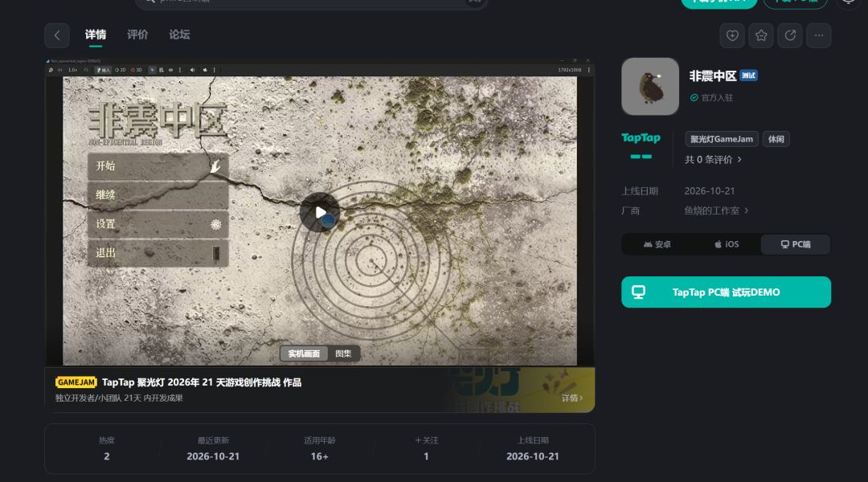Select the 实机画面 media toggle

click(304, 353)
